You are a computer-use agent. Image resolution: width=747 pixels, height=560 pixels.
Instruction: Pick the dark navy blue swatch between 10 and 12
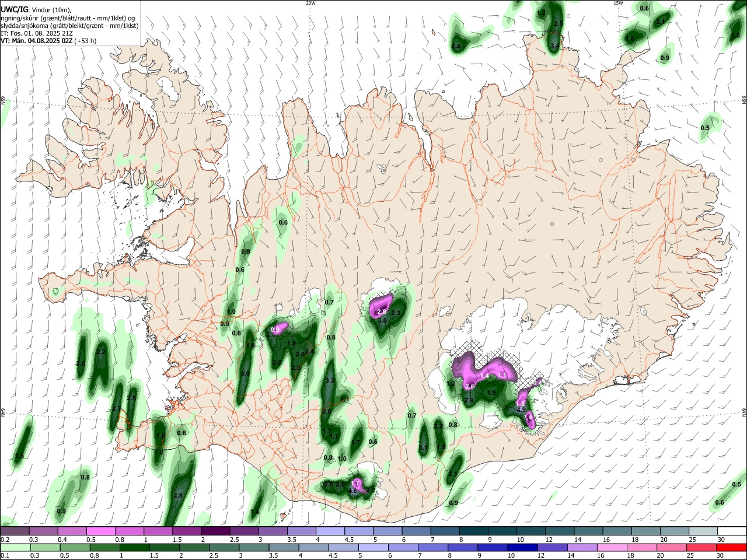pos(522,547)
